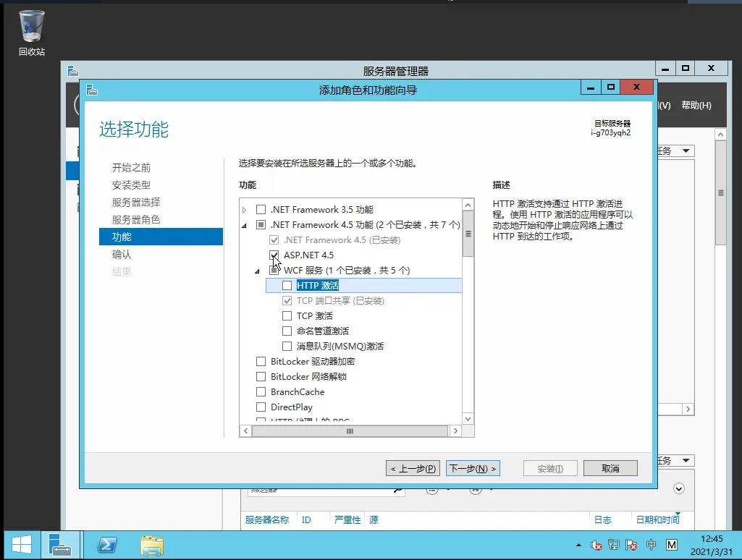The image size is (742, 560).
Task: Open Server Manager from the taskbar
Action: (59, 544)
